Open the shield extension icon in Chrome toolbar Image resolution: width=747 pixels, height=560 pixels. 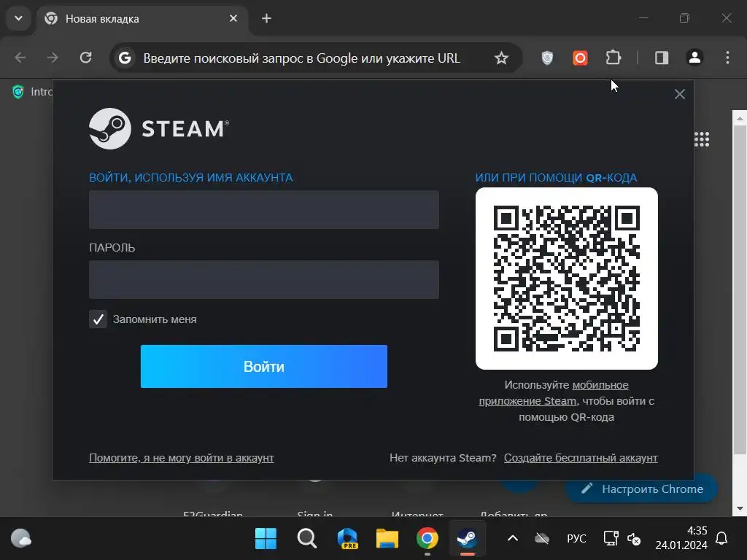click(x=547, y=58)
